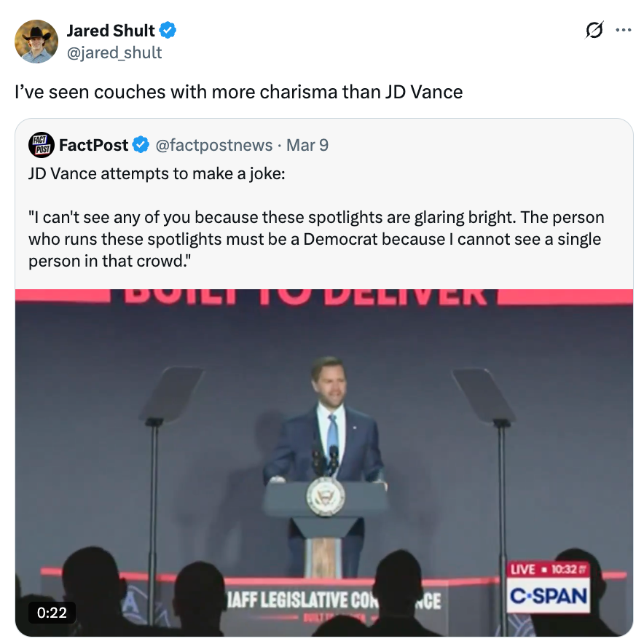Click Jared Shult's cowboy hat profile picture
The image size is (644, 644).
36,41
